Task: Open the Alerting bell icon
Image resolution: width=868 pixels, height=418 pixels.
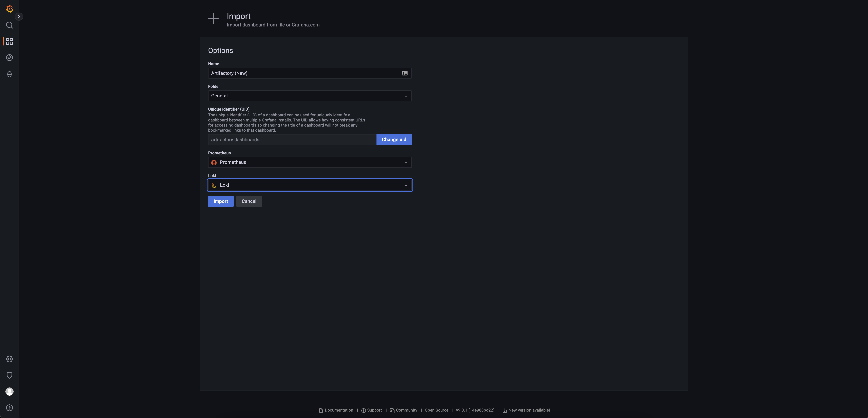Action: coord(10,74)
